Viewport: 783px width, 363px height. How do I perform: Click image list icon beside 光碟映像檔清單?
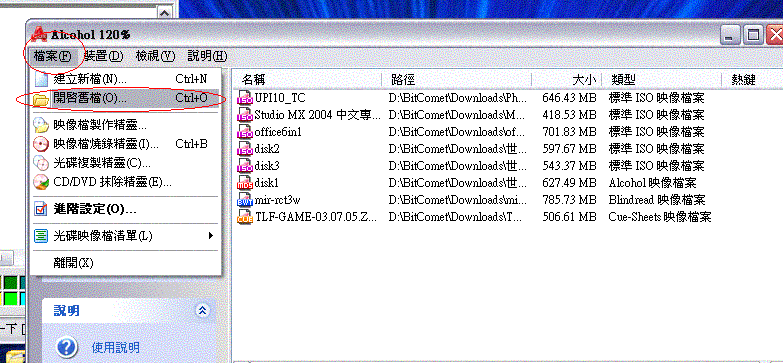40,236
